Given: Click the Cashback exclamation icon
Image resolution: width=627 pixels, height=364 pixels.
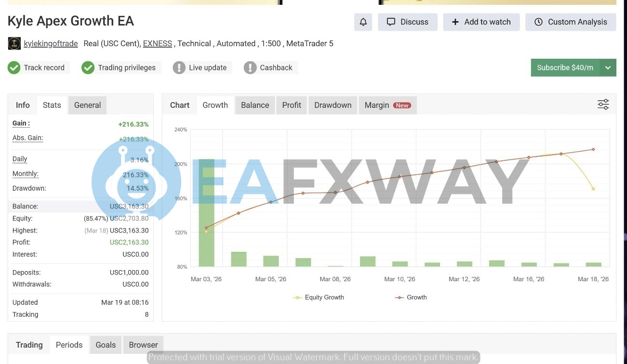Looking at the screenshot, I should point(250,68).
